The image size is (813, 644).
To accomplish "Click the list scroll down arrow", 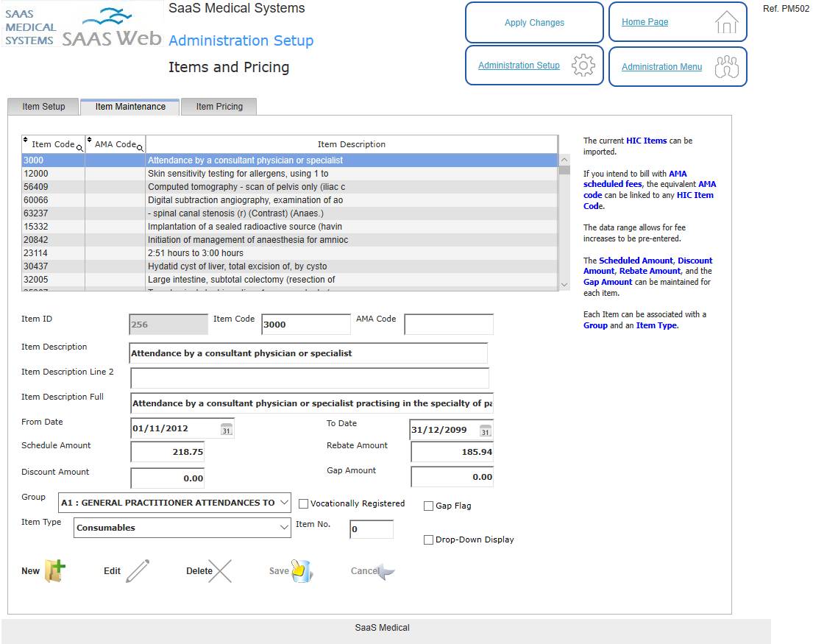I will pos(564,285).
